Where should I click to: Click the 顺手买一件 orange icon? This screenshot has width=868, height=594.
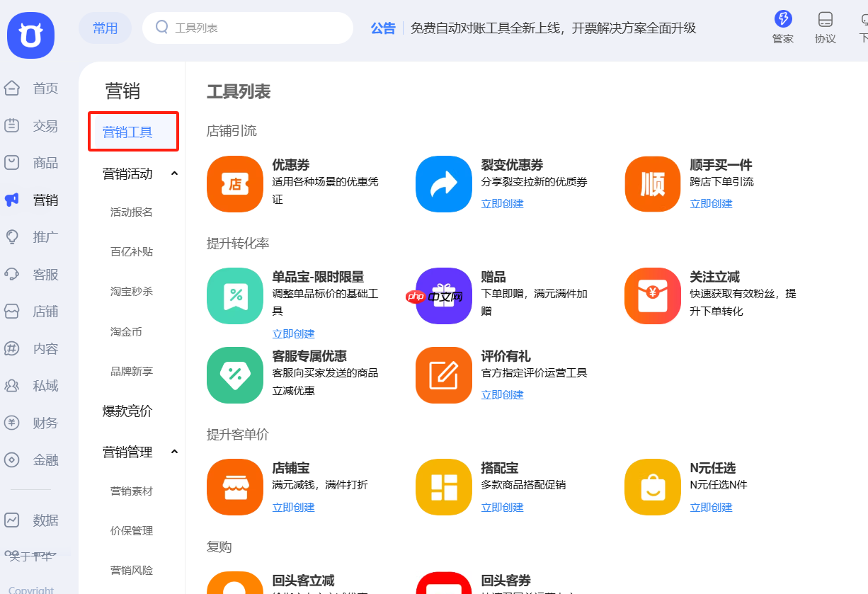652,184
